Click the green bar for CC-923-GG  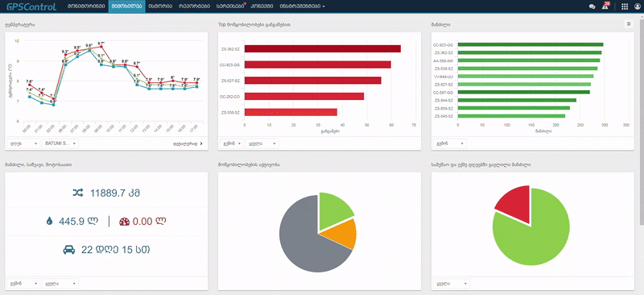tap(530, 44)
